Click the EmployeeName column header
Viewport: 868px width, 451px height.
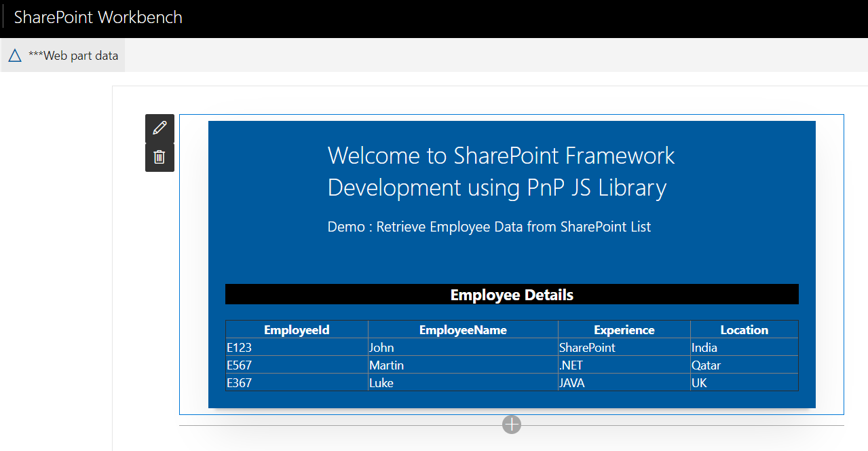(x=463, y=330)
